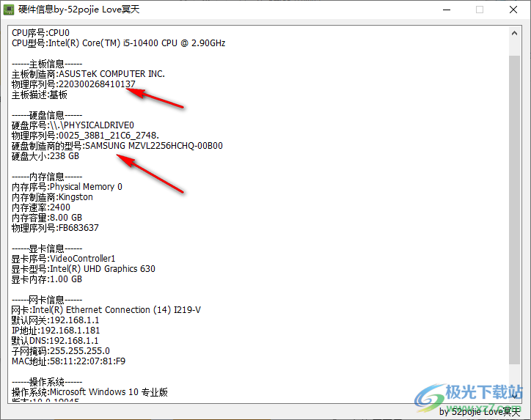This screenshot has height=420, width=531.
Task: Click the scroll up arrow
Action: pyautogui.click(x=514, y=33)
